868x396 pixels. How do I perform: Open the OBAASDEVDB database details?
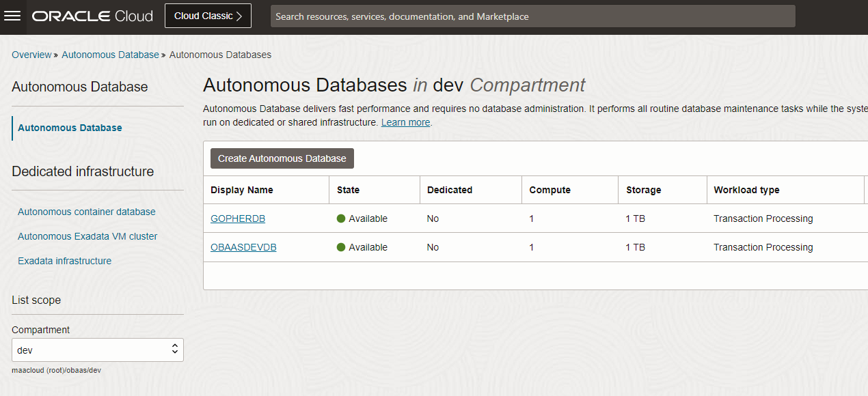(x=243, y=246)
